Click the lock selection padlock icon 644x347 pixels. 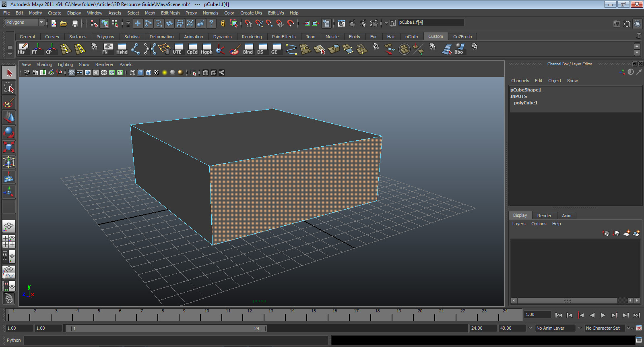click(x=223, y=24)
